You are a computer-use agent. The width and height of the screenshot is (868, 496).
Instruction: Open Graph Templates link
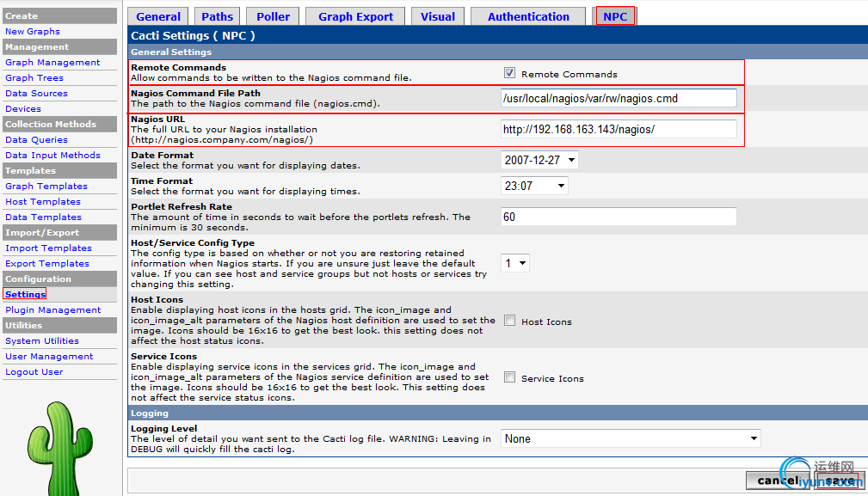[46, 187]
